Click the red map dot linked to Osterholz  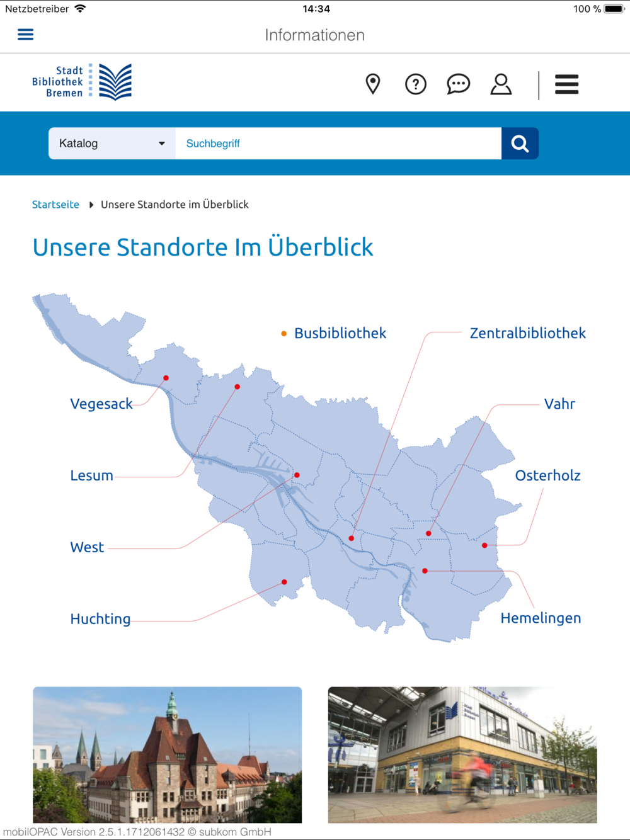tap(484, 545)
